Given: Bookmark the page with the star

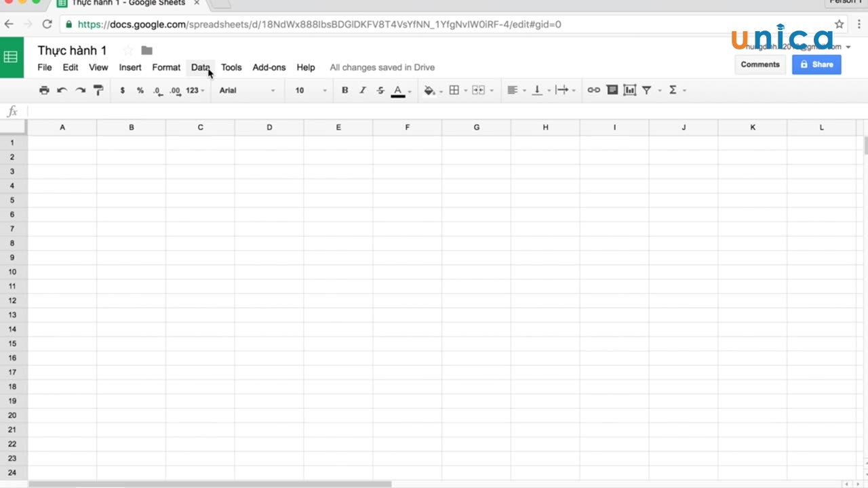Looking at the screenshot, I should coord(840,24).
